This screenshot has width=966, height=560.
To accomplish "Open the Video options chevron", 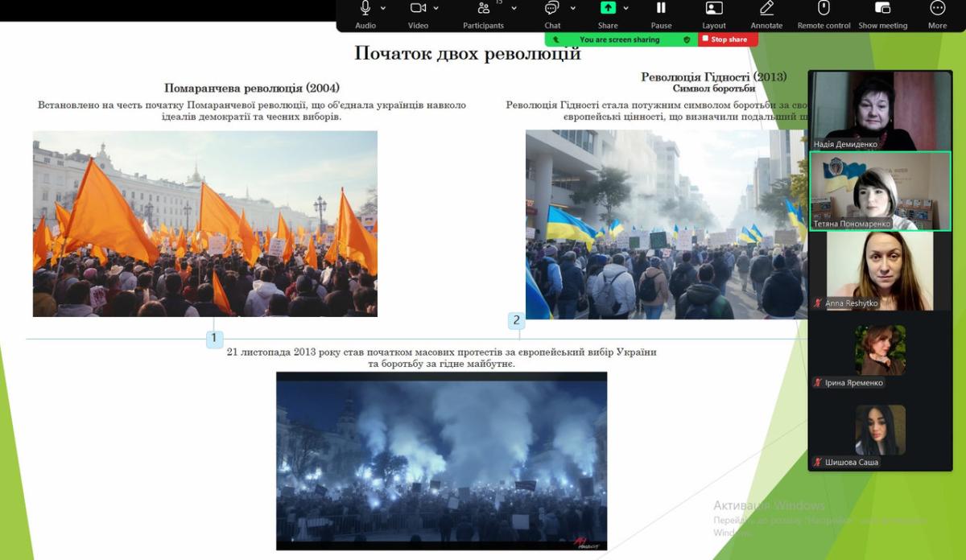I will click(x=436, y=8).
